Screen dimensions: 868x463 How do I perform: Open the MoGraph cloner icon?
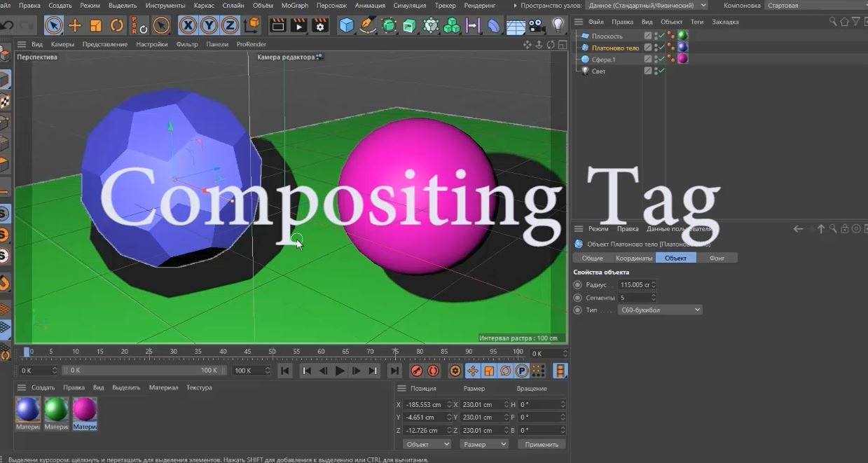click(x=452, y=26)
